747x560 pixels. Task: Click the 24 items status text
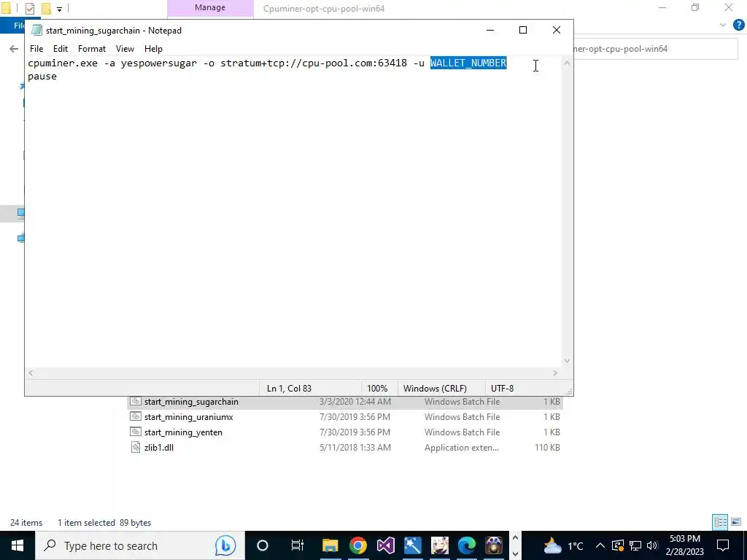(x=26, y=522)
